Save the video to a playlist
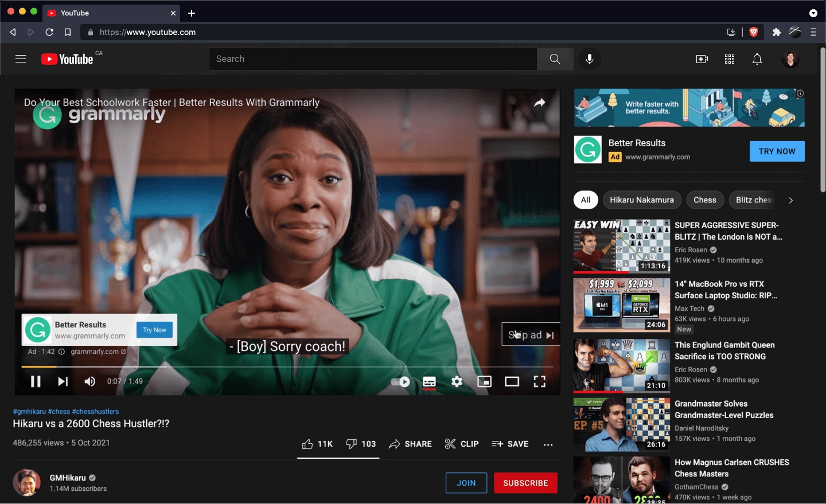The width and height of the screenshot is (826, 504). point(510,444)
